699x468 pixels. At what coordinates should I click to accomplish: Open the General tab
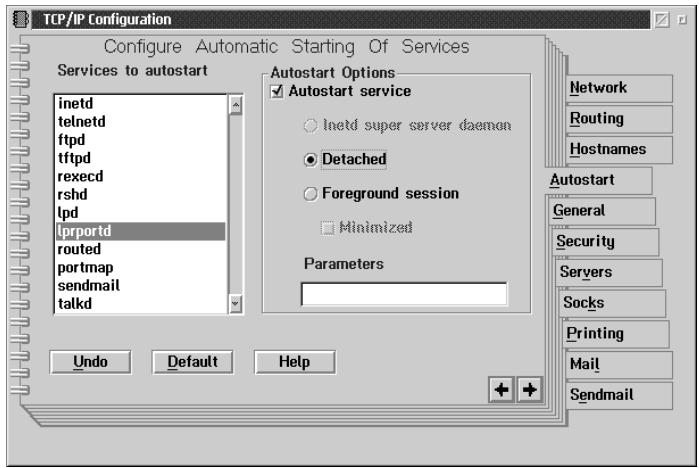602,211
